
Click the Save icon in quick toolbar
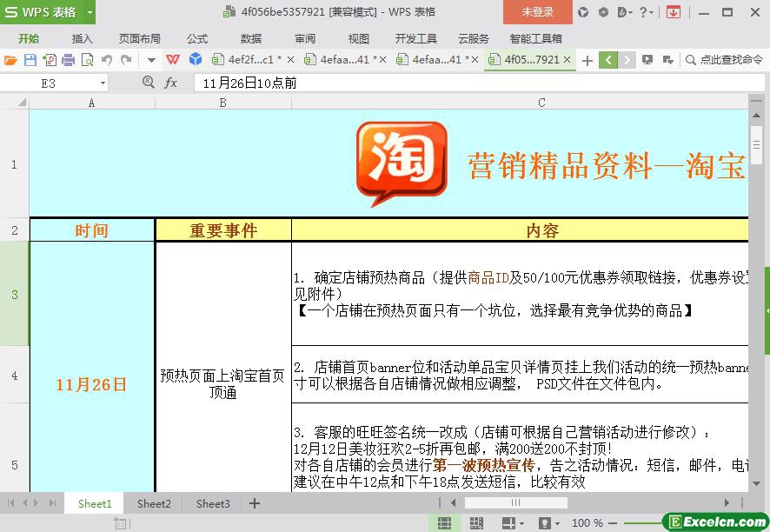[x=30, y=60]
